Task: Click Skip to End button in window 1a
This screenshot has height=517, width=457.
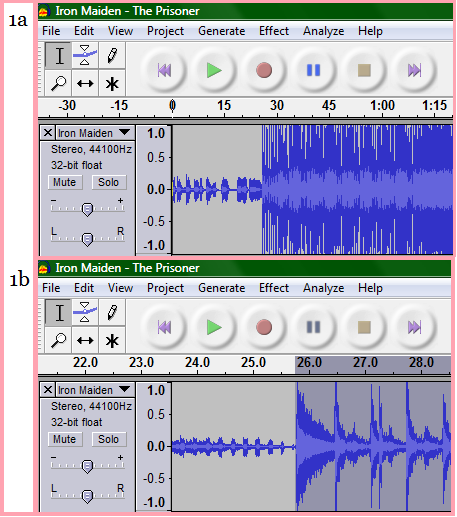Action: coord(414,70)
